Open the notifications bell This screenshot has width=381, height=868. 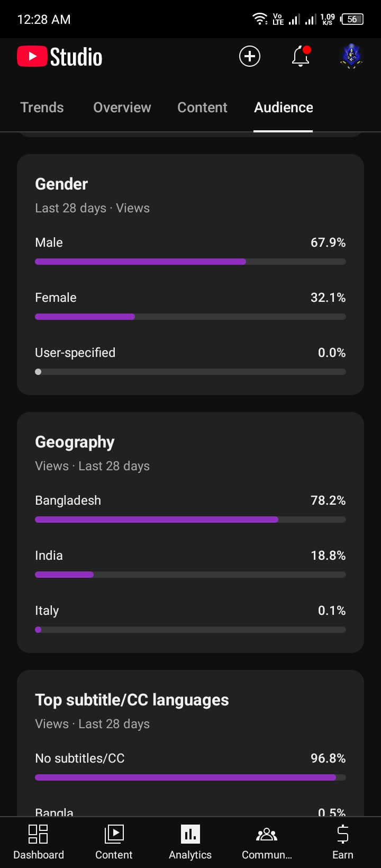(301, 56)
